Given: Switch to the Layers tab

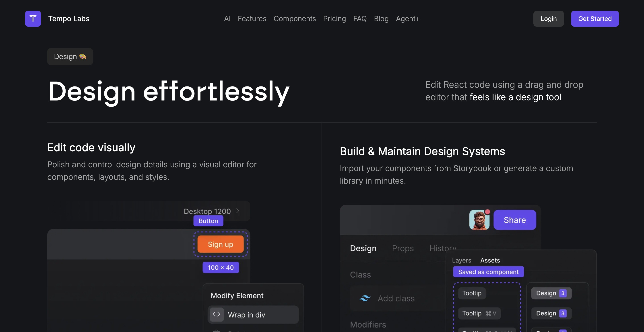Looking at the screenshot, I should [x=462, y=260].
